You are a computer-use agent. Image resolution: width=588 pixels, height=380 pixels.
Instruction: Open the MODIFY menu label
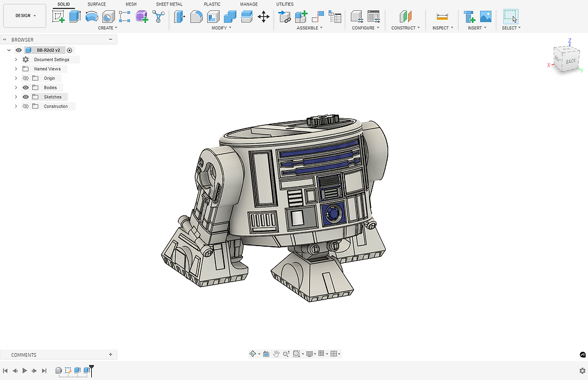[x=221, y=28]
